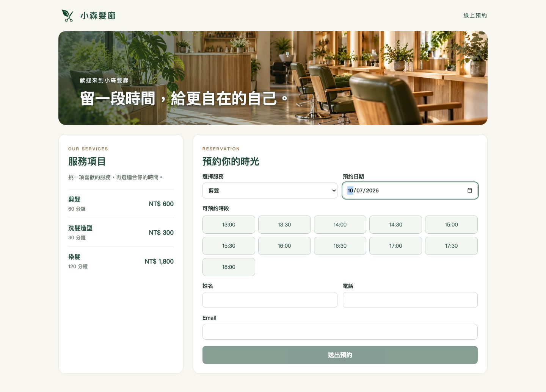Submit with the 送出預約 button
Image resolution: width=546 pixels, height=392 pixels.
pos(340,355)
